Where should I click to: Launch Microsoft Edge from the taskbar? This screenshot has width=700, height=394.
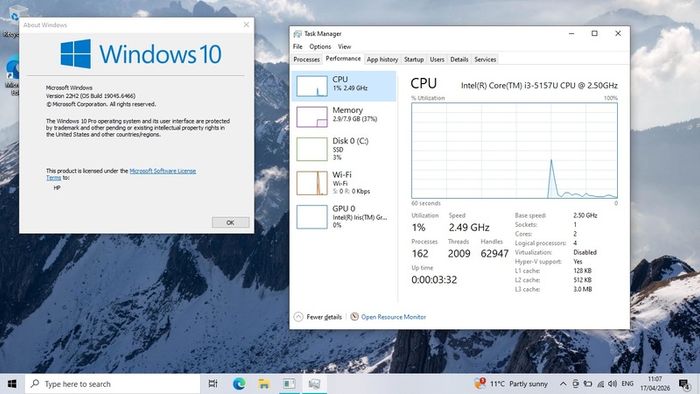239,384
